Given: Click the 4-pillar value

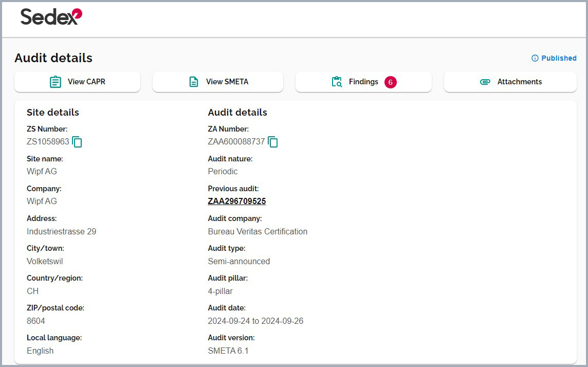Looking at the screenshot, I should click(220, 291).
